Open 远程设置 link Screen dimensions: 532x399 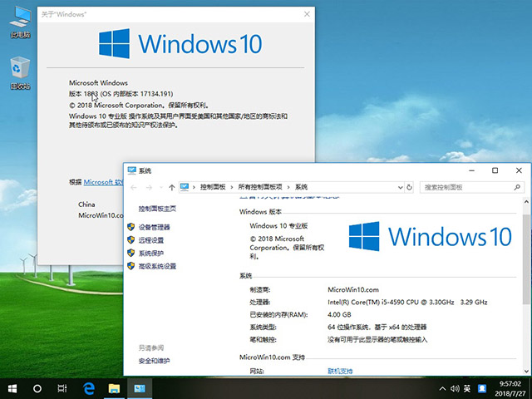coord(150,240)
